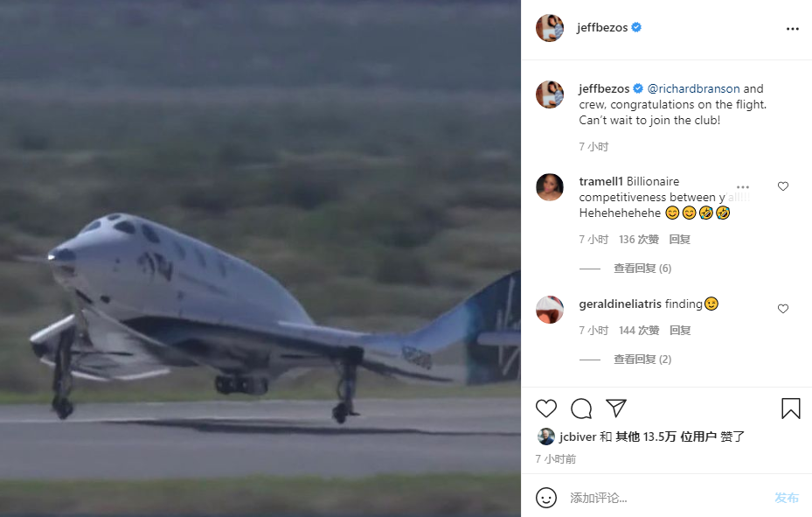Expand 2 replies under geraldineliatris's comment
The width and height of the screenshot is (812, 517).
(x=642, y=360)
